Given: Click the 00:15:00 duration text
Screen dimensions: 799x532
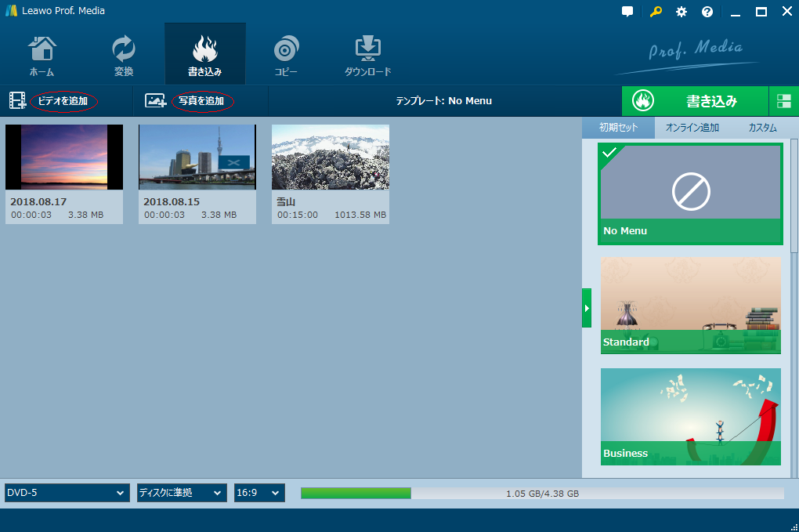Looking at the screenshot, I should pyautogui.click(x=298, y=215).
